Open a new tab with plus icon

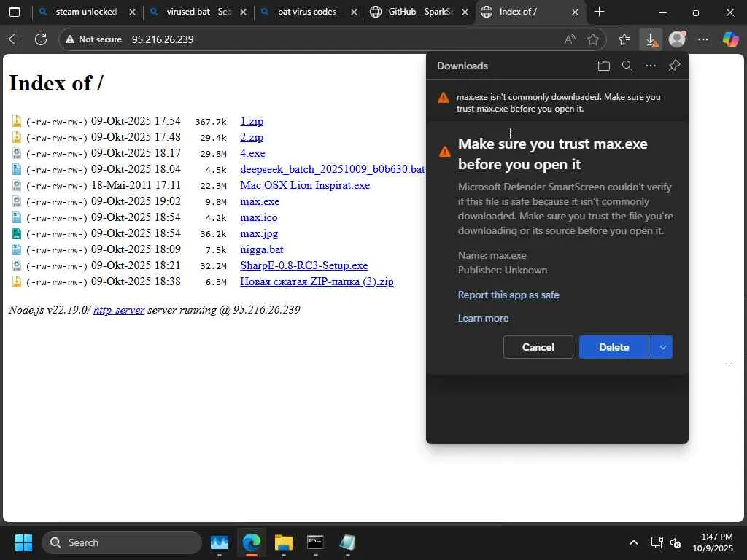600,12
